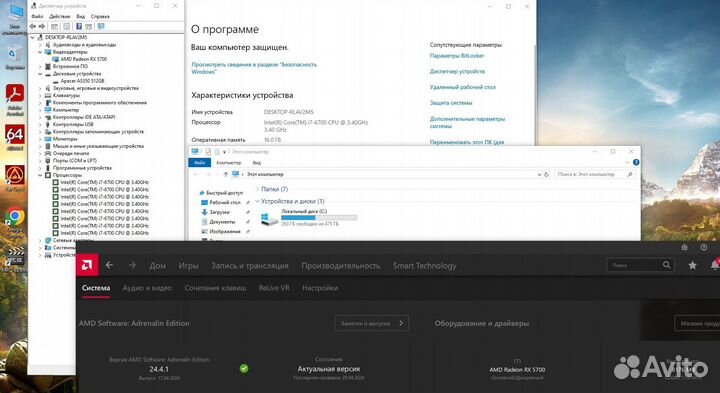The height and width of the screenshot is (393, 720).
Task: Expand Контроллеры USB node
Action: (x=40, y=124)
